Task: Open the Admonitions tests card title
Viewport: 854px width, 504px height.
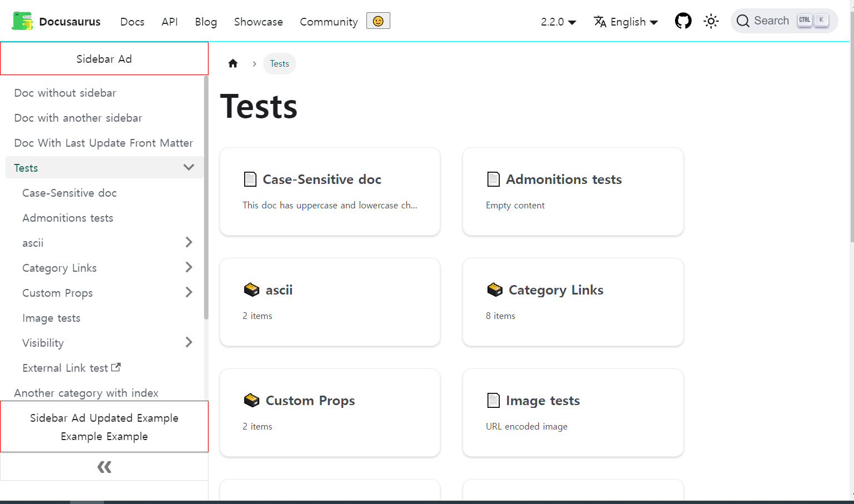Action: click(564, 179)
